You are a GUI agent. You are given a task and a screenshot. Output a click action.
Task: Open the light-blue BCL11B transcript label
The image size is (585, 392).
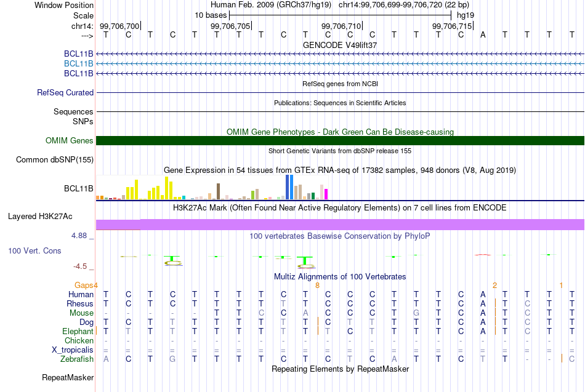(78, 64)
